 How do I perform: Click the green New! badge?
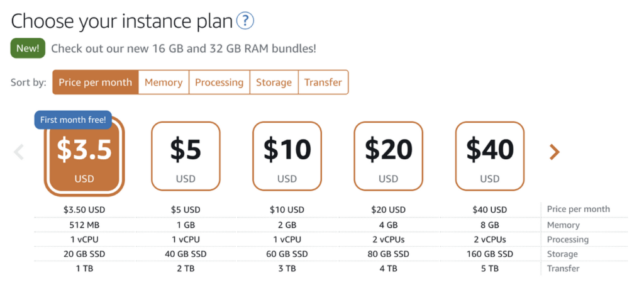(x=28, y=48)
